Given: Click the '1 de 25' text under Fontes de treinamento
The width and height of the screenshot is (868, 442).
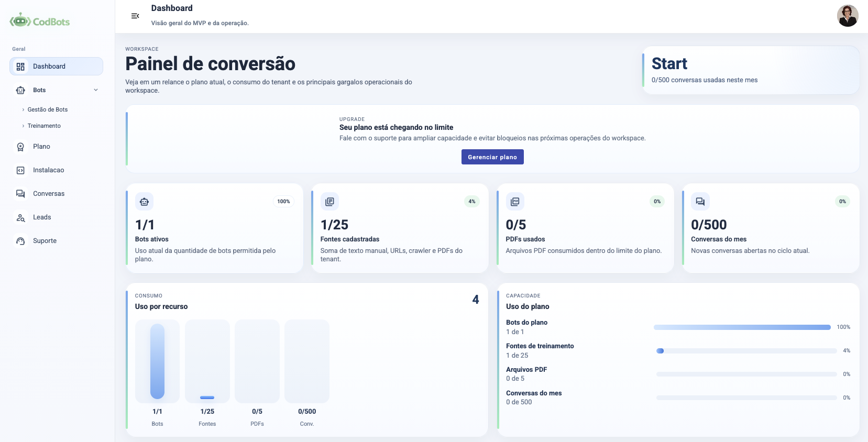Looking at the screenshot, I should [517, 356].
